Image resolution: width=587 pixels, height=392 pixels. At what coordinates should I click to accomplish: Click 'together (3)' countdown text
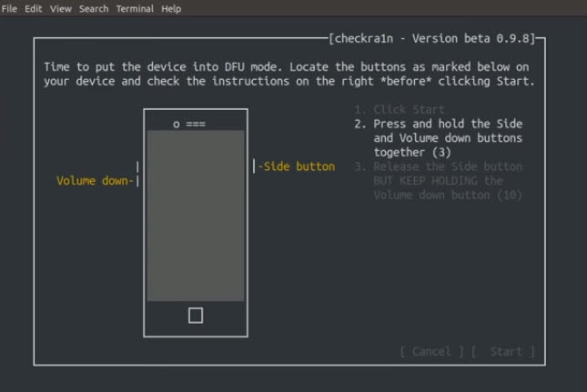[x=412, y=152]
